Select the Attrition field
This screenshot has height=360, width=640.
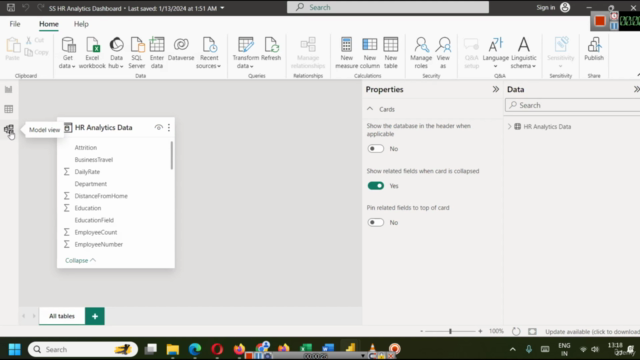click(x=86, y=147)
